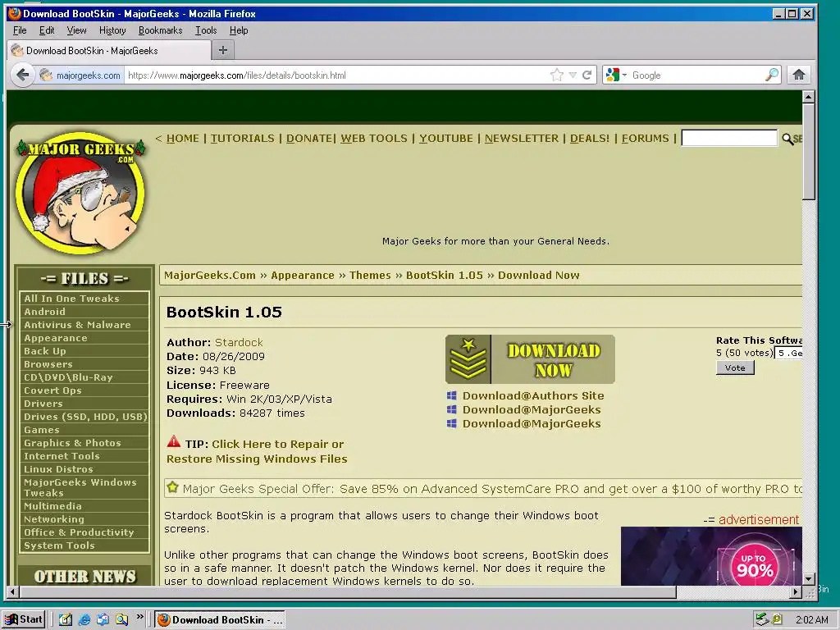Click the first system tray network icon

[x=761, y=620]
